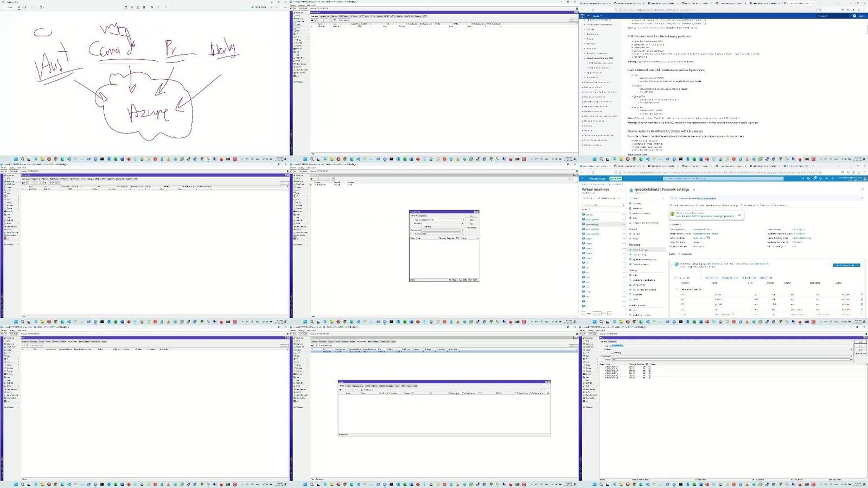Click Stop in the Ping dialog
The width and height of the screenshot is (868, 488).
pos(471,219)
